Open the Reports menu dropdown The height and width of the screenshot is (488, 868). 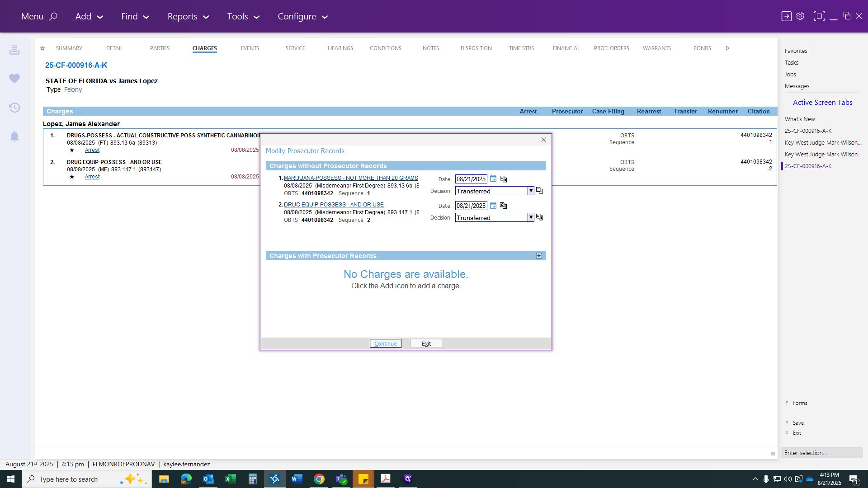188,16
